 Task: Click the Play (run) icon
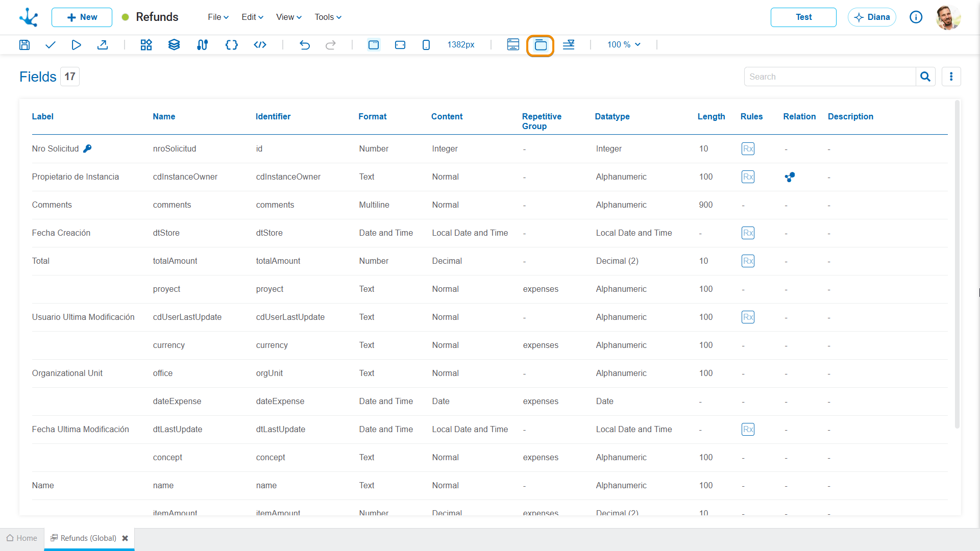76,45
